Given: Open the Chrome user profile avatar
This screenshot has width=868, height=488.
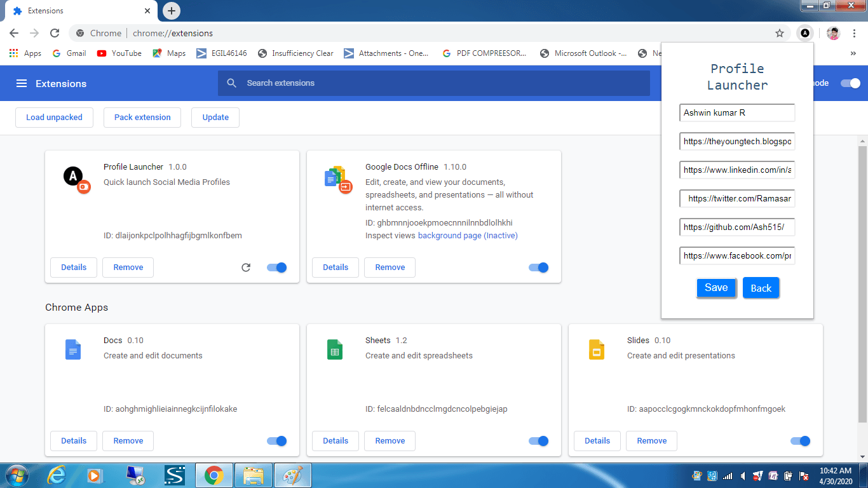Looking at the screenshot, I should (x=834, y=33).
